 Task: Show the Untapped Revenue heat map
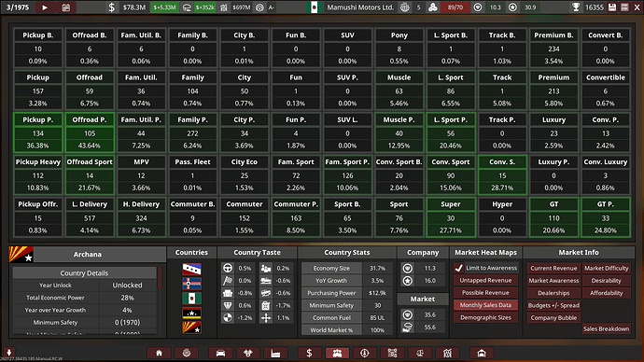click(485, 280)
